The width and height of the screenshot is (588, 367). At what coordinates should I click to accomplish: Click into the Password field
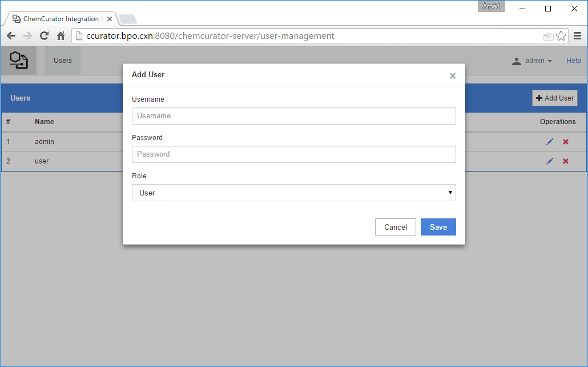(293, 154)
